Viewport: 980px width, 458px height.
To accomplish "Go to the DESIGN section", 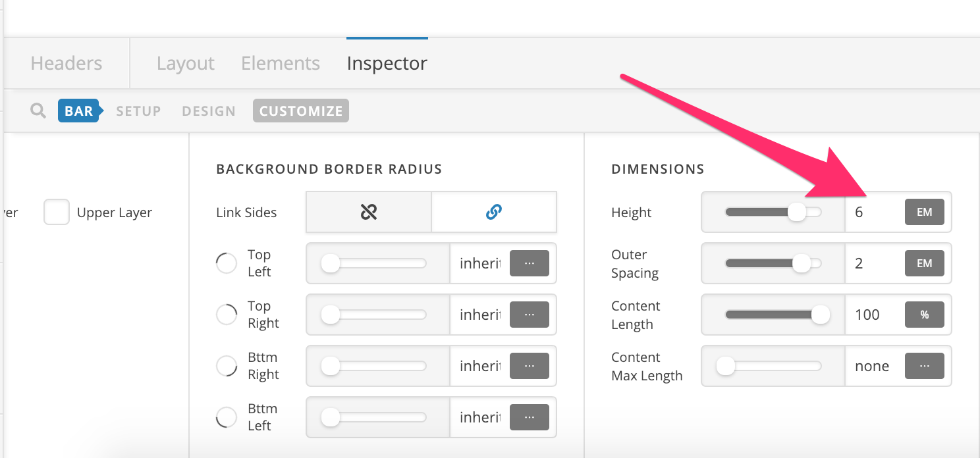I will (x=209, y=111).
